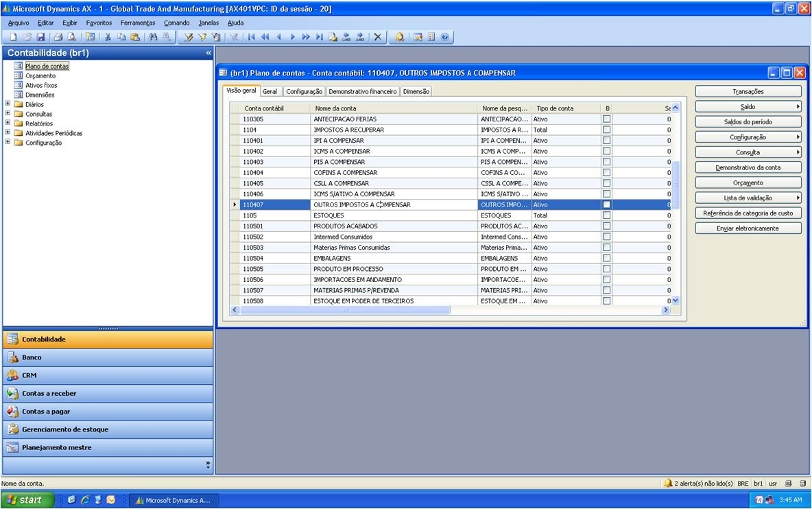Open Print preview magnifier icon

click(71, 37)
